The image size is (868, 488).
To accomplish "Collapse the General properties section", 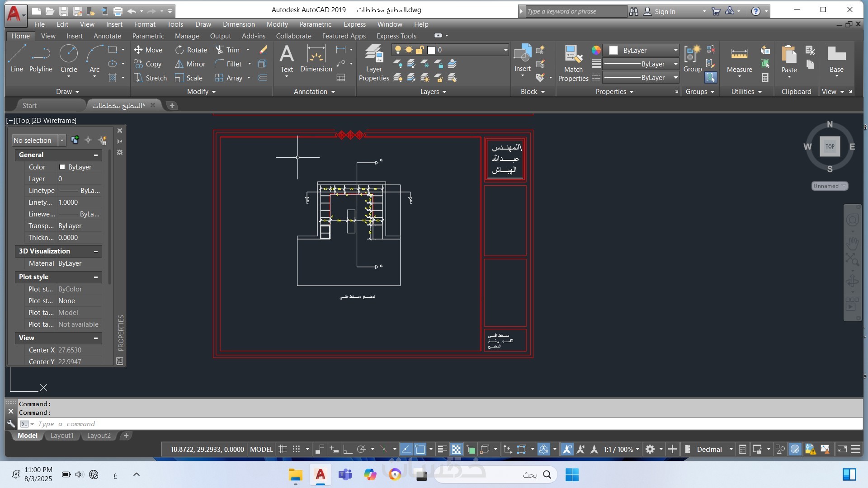I will click(x=96, y=155).
